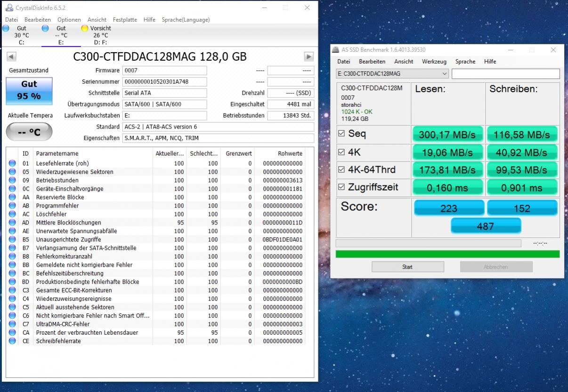Sort by the Rohwerte column header
Image resolution: width=568 pixels, height=392 pixels.
[x=290, y=153]
